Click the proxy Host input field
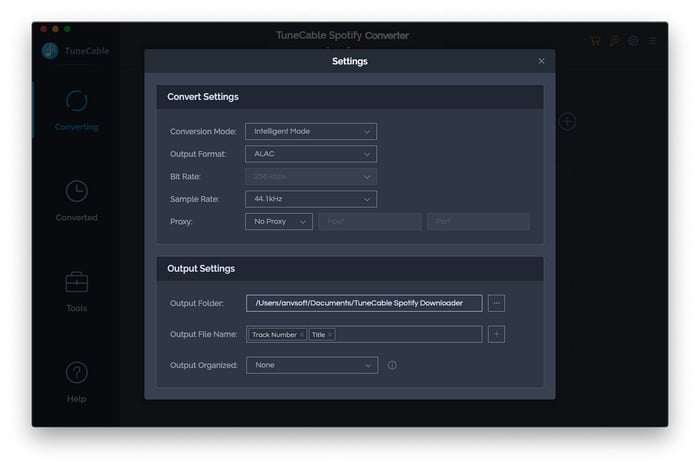The image size is (700, 469). (x=370, y=222)
